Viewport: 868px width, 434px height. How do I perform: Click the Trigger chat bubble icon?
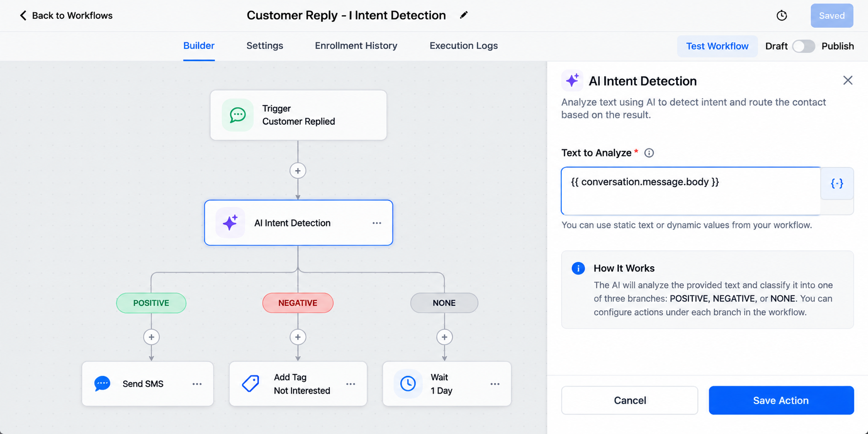tap(238, 115)
